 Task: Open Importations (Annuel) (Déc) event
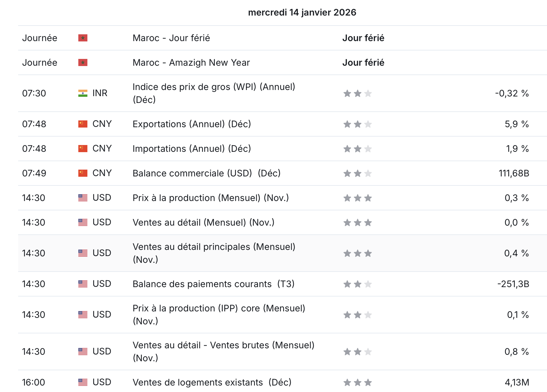(x=192, y=149)
